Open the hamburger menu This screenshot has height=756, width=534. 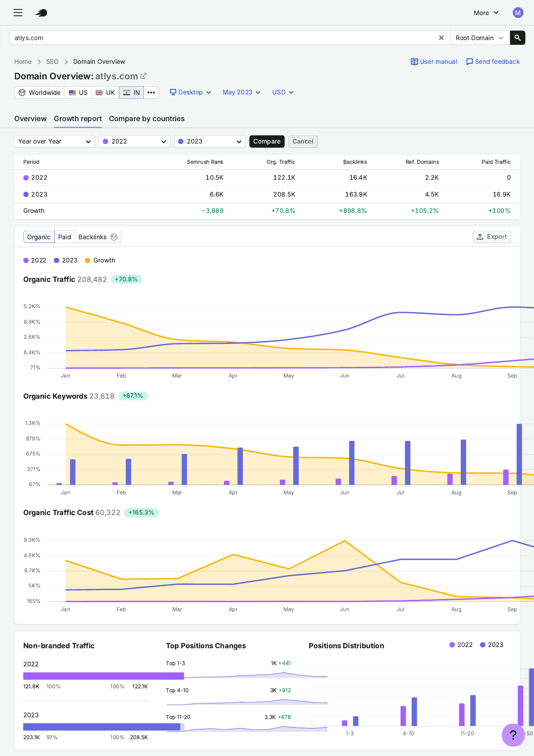pos(18,12)
